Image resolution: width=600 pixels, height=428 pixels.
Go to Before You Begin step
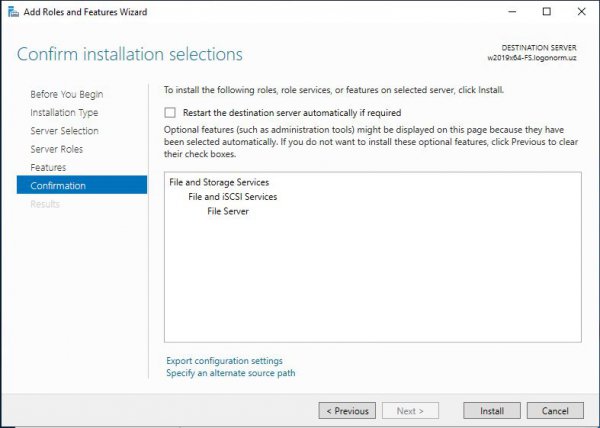pyautogui.click(x=67, y=94)
